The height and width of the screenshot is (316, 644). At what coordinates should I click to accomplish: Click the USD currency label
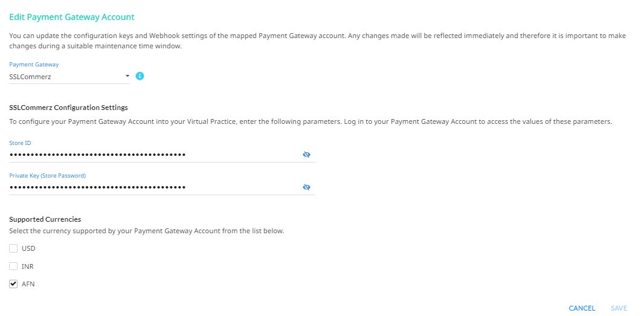29,248
